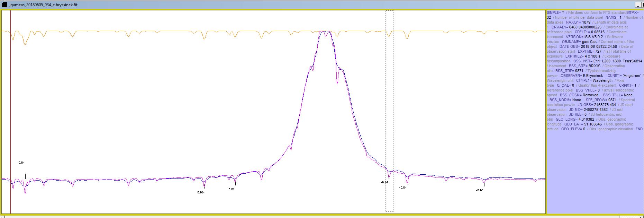Minimize the spectrum window
Image resolution: width=644 pixels, height=218 pixels.
pyautogui.click(x=638, y=5)
